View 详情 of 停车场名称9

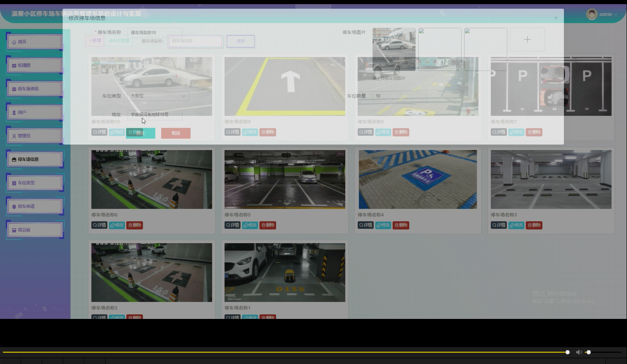(x=232, y=132)
